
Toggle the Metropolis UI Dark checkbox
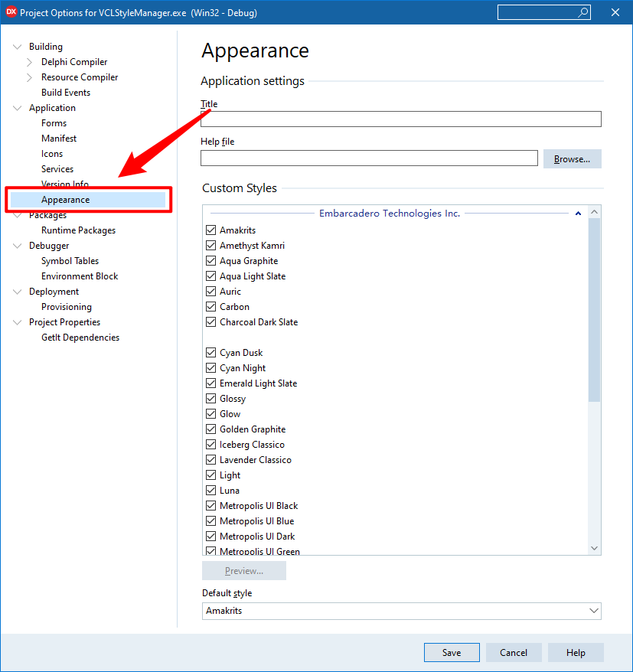point(210,536)
